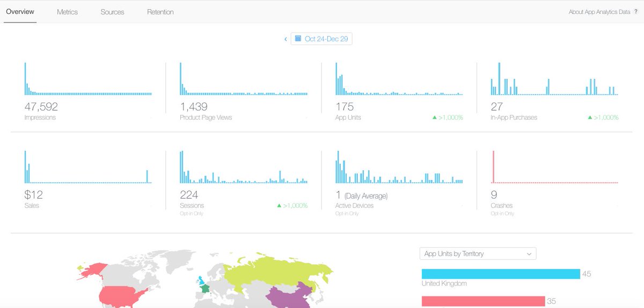644x308 pixels.
Task: Click the calendar icon in date picker
Action: coord(298,39)
